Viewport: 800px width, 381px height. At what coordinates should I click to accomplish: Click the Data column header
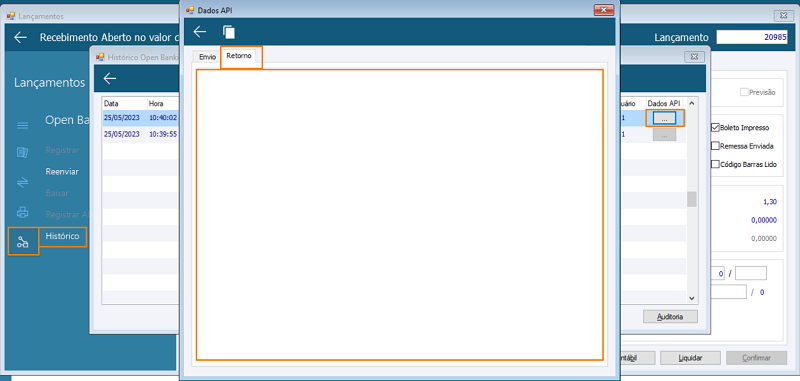[x=124, y=104]
